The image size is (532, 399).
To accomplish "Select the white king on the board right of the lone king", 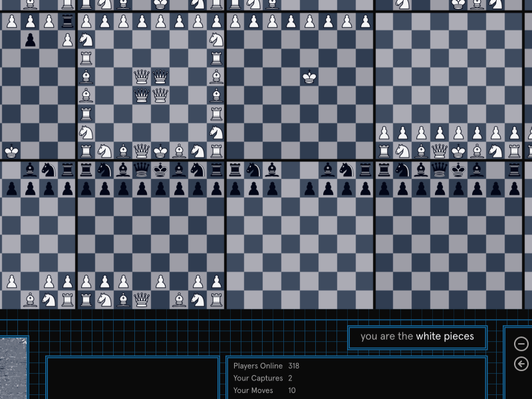I will pos(458,151).
